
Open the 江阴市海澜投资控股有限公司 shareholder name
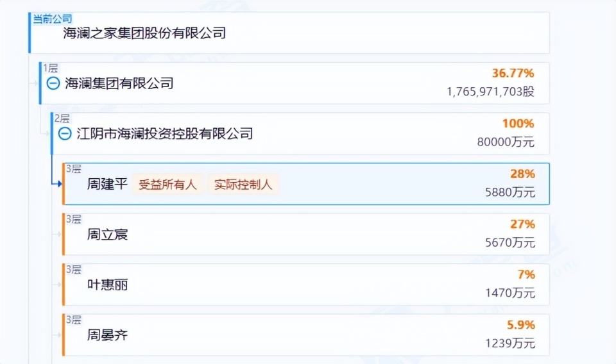point(164,133)
